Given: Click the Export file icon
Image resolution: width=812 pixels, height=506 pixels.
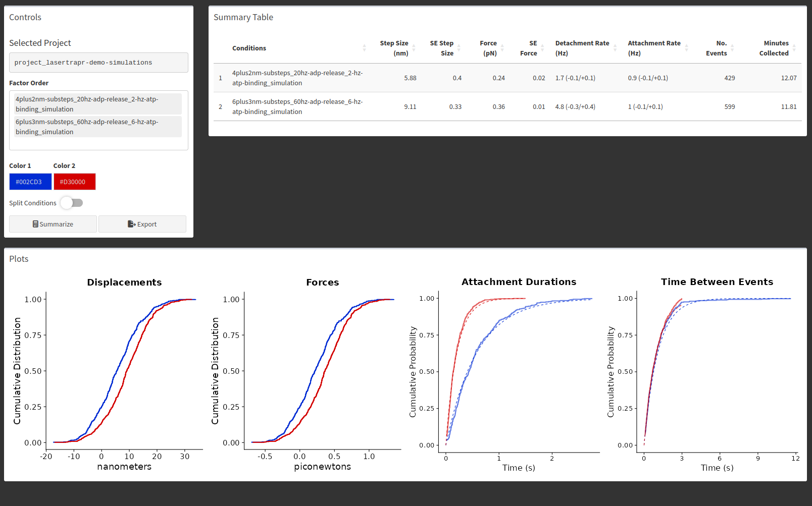Looking at the screenshot, I should point(131,224).
